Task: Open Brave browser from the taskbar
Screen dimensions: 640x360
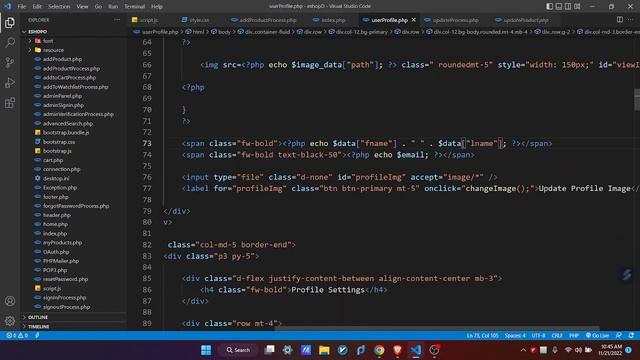Action: click(398, 350)
